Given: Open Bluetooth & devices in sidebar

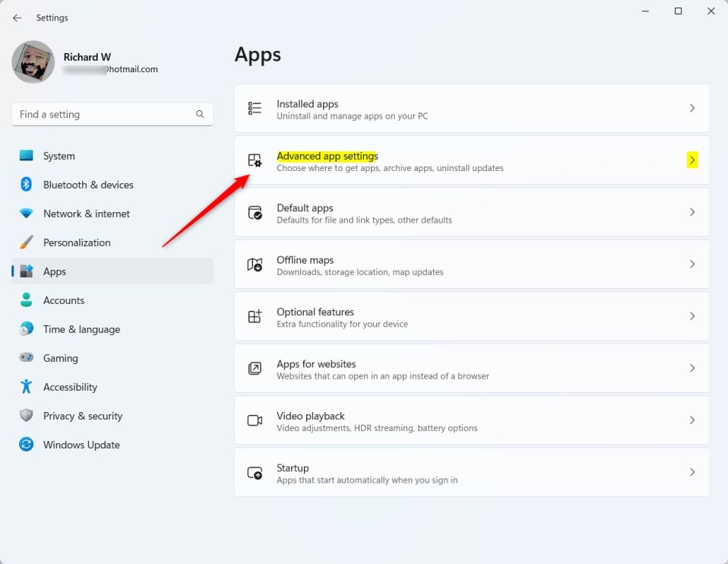Looking at the screenshot, I should (88, 185).
